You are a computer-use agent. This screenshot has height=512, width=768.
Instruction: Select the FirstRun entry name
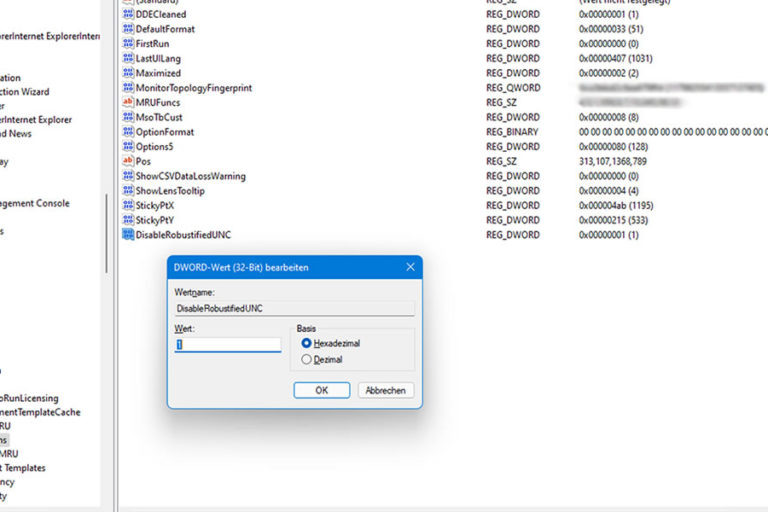152,44
